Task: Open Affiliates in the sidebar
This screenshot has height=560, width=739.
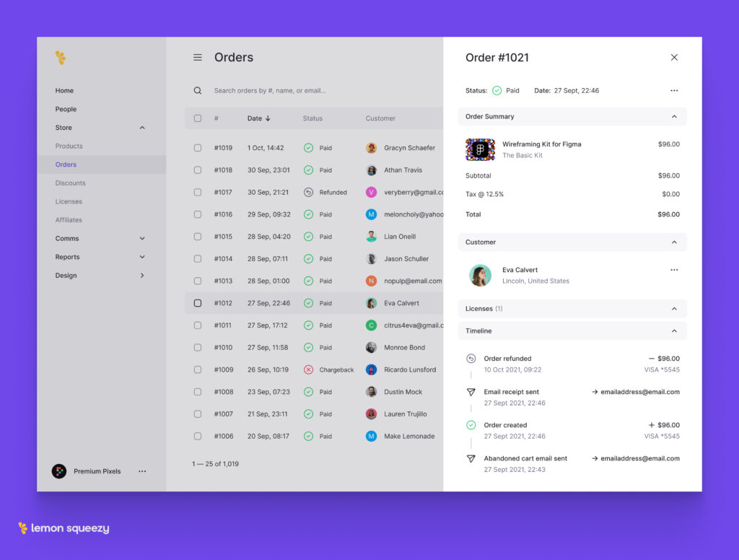Action: [x=69, y=219]
